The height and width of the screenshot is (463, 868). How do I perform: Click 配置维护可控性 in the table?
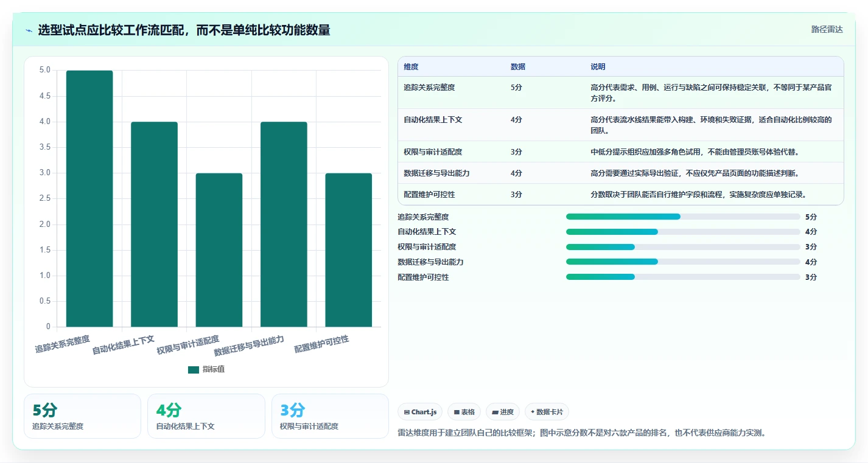[x=429, y=195]
